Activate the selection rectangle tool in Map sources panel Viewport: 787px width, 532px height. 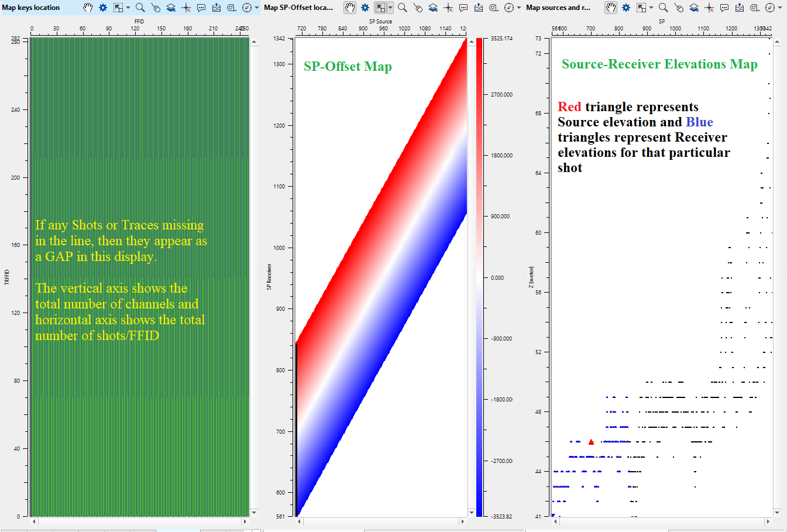click(641, 8)
